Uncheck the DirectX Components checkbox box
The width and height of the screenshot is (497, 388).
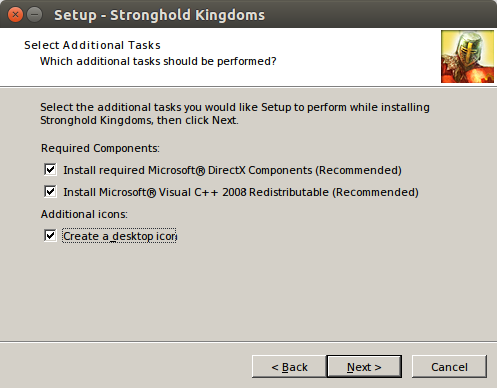[x=50, y=169]
